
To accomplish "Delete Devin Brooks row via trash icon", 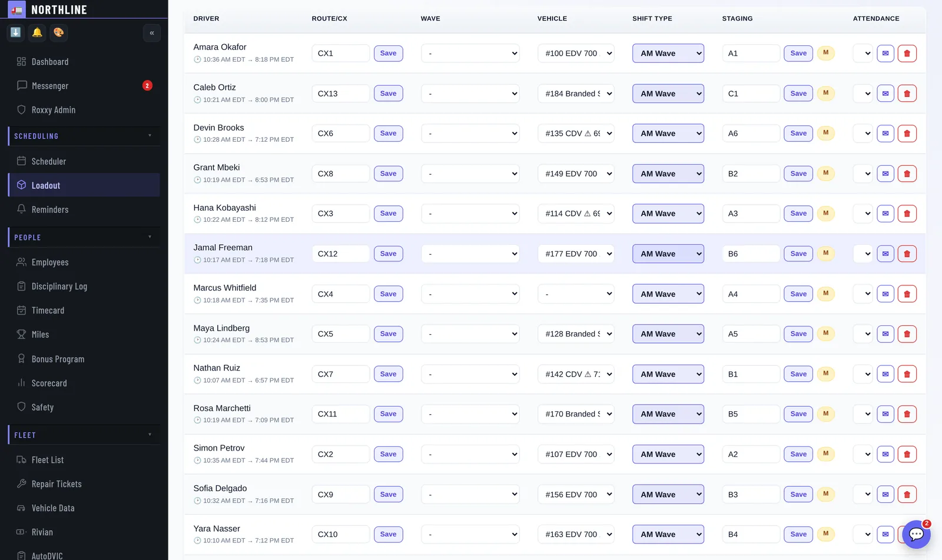I will (x=907, y=134).
